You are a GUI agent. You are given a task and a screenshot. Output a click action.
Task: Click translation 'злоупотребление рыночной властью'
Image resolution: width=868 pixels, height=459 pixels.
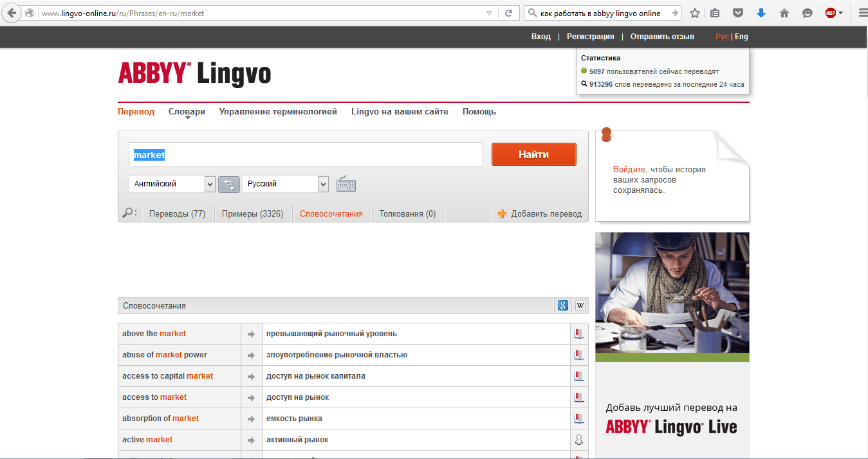click(x=337, y=355)
